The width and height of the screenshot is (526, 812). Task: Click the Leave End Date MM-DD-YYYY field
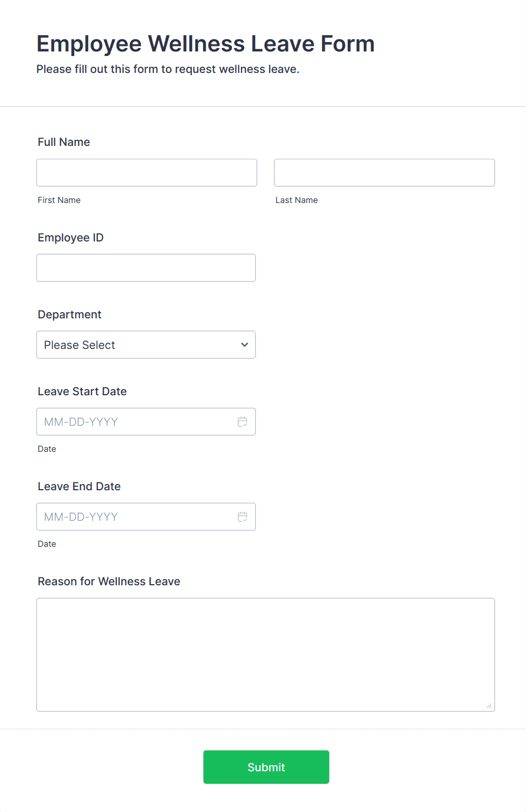pyautogui.click(x=130, y=517)
